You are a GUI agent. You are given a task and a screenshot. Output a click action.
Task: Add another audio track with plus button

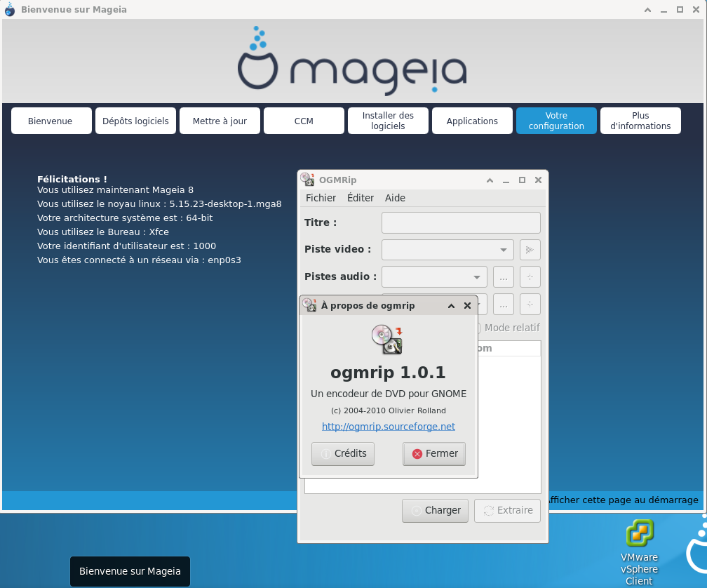tap(530, 277)
